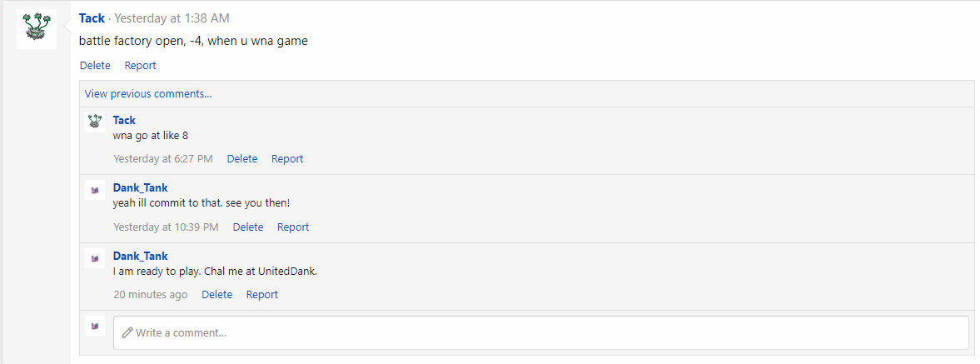Report the 'I am ready to play' comment
This screenshot has height=364, width=980.
tap(262, 295)
